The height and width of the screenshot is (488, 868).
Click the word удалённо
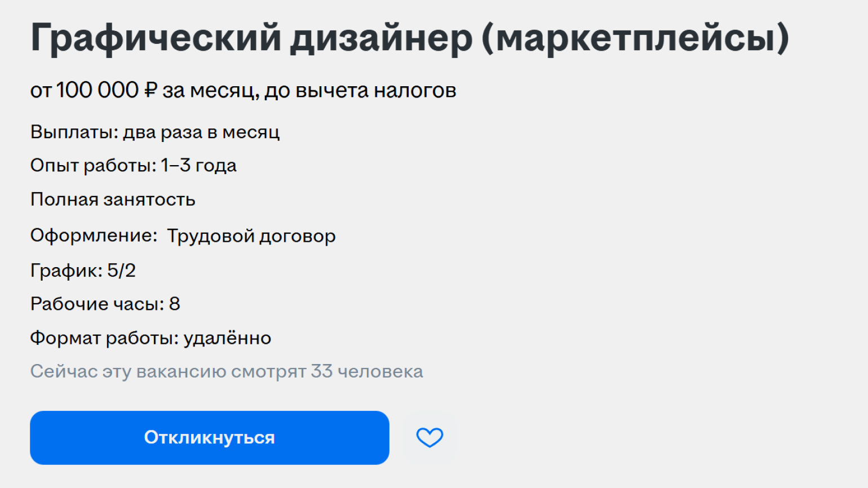(x=227, y=338)
